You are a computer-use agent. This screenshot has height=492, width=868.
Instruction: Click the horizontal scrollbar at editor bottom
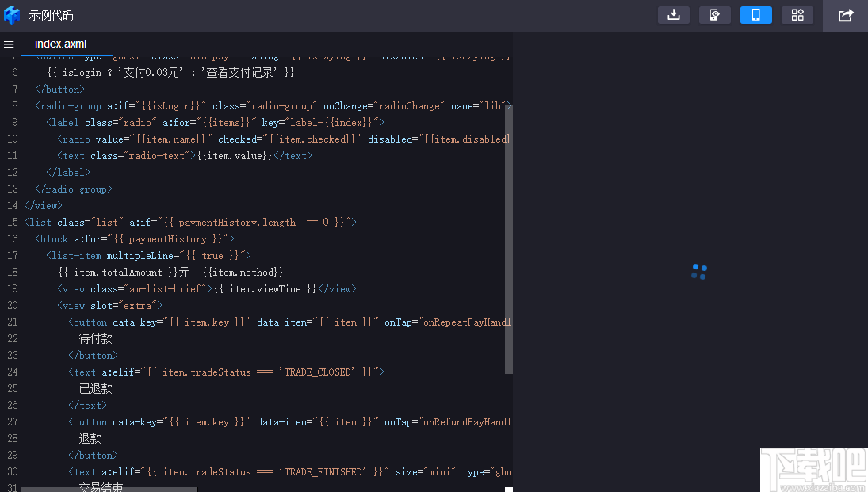[x=109, y=490]
